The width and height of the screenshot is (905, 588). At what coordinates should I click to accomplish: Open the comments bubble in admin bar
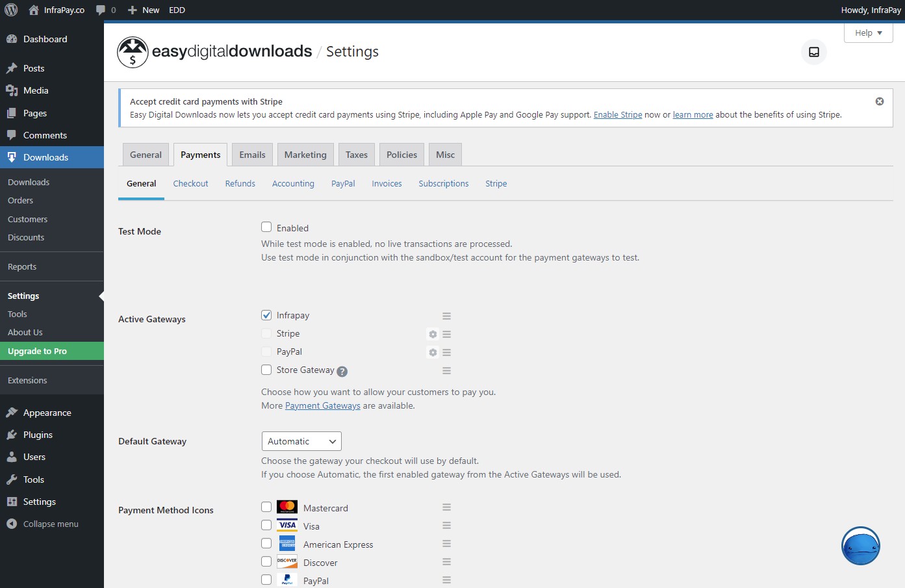pyautogui.click(x=101, y=10)
